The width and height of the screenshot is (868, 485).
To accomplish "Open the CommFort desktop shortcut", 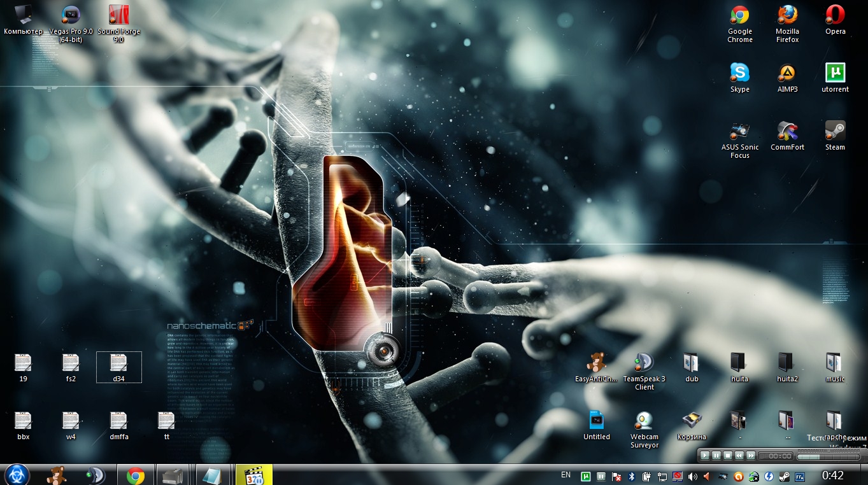I will click(x=787, y=136).
